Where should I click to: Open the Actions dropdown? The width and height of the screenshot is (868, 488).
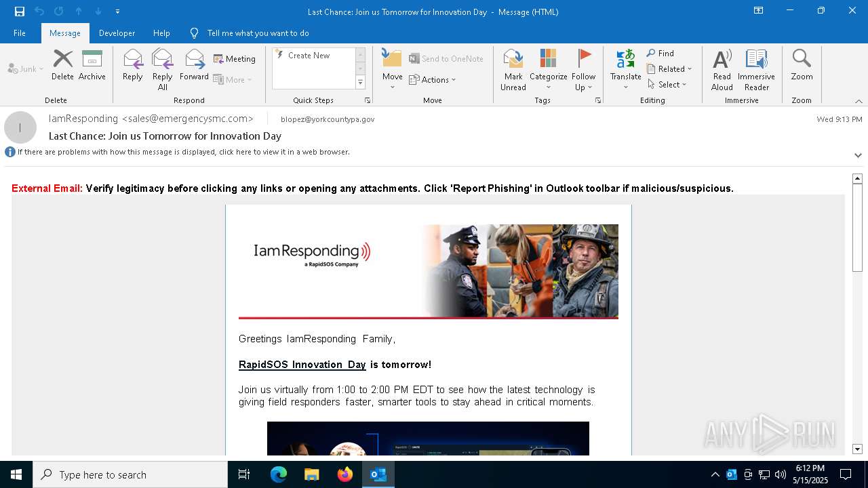pyautogui.click(x=433, y=79)
